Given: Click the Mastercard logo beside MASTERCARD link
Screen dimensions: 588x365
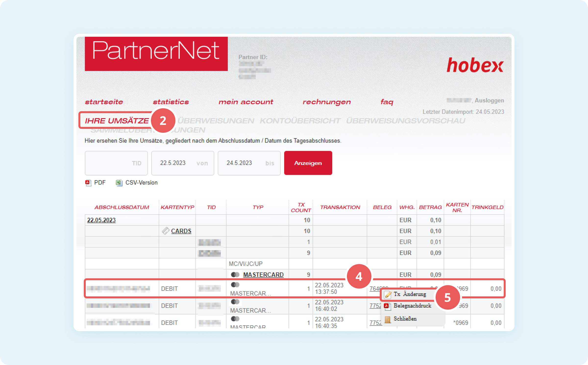Looking at the screenshot, I should [235, 275].
